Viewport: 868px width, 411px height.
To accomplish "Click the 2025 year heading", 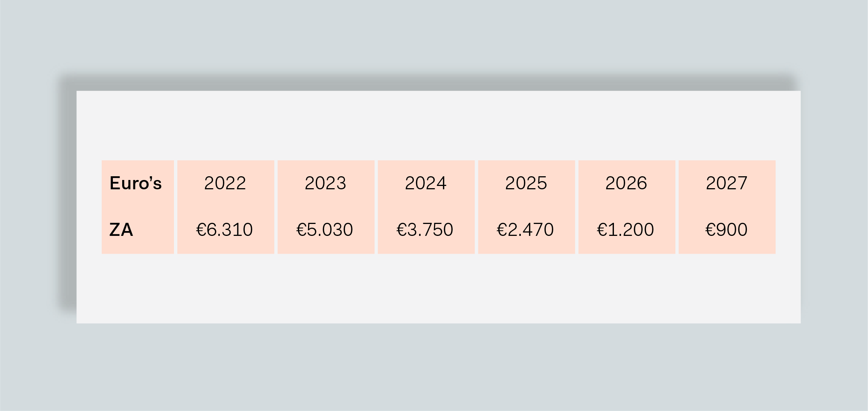I will coord(526,183).
